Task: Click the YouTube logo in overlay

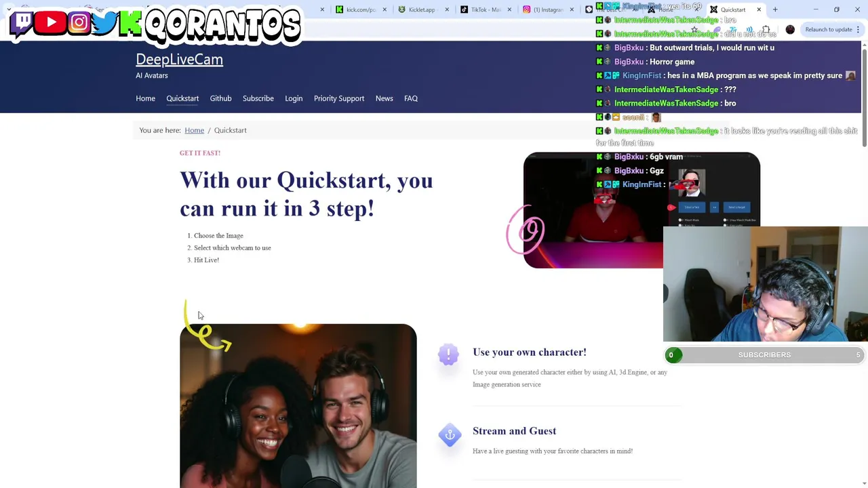Action: [x=51, y=23]
